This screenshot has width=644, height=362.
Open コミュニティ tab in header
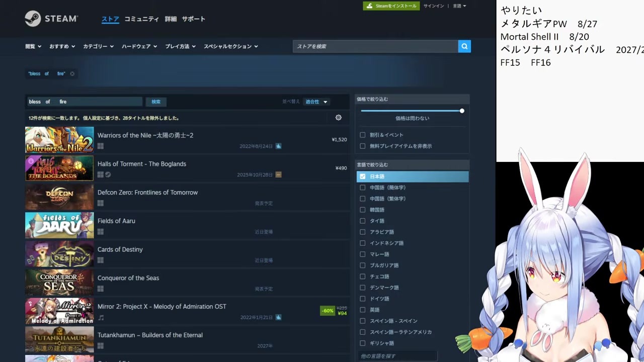pos(141,19)
